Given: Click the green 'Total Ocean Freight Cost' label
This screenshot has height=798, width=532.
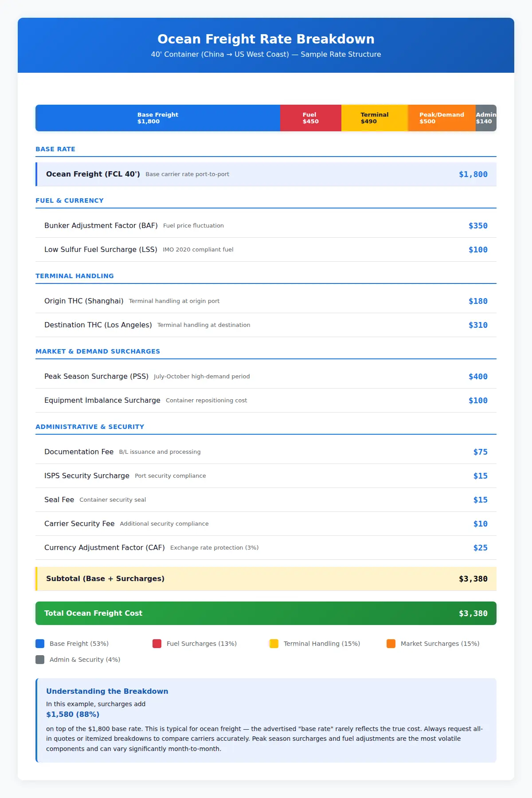Looking at the screenshot, I should 93,613.
